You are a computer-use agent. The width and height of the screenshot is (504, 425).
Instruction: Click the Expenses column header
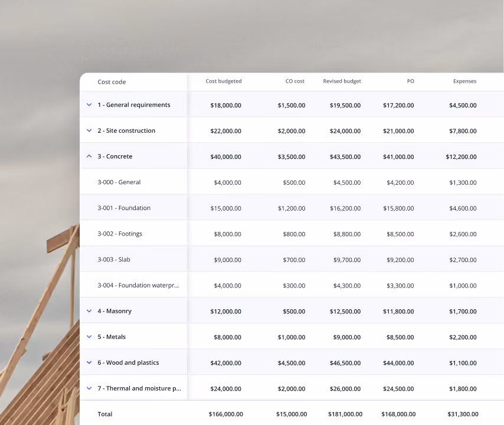point(465,81)
